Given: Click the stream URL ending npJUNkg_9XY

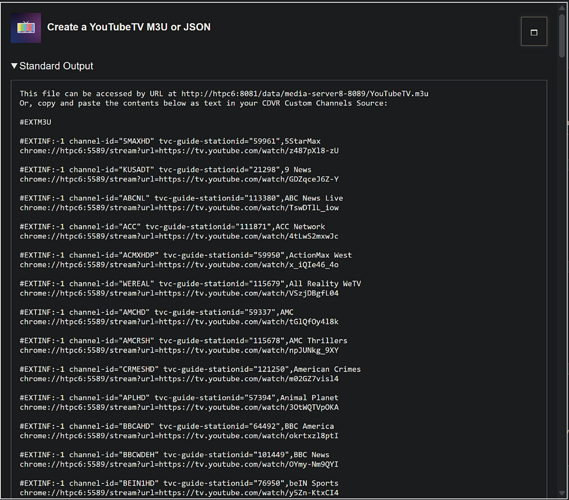Looking at the screenshot, I should click(x=179, y=351).
